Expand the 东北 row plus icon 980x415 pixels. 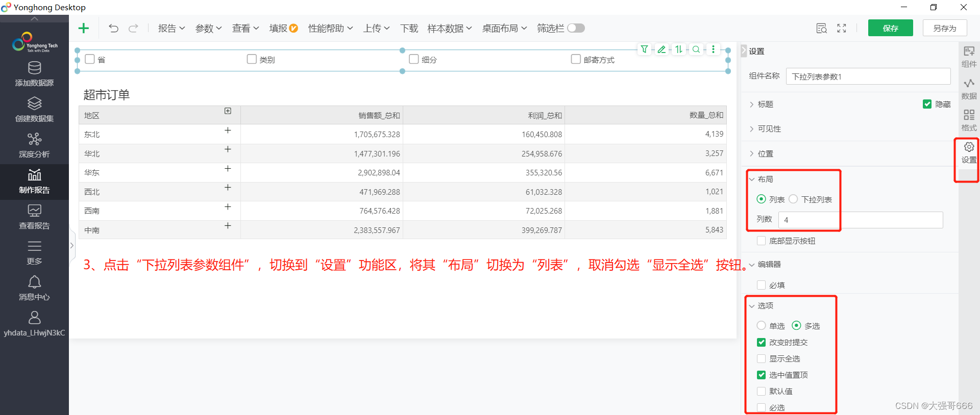[228, 131]
